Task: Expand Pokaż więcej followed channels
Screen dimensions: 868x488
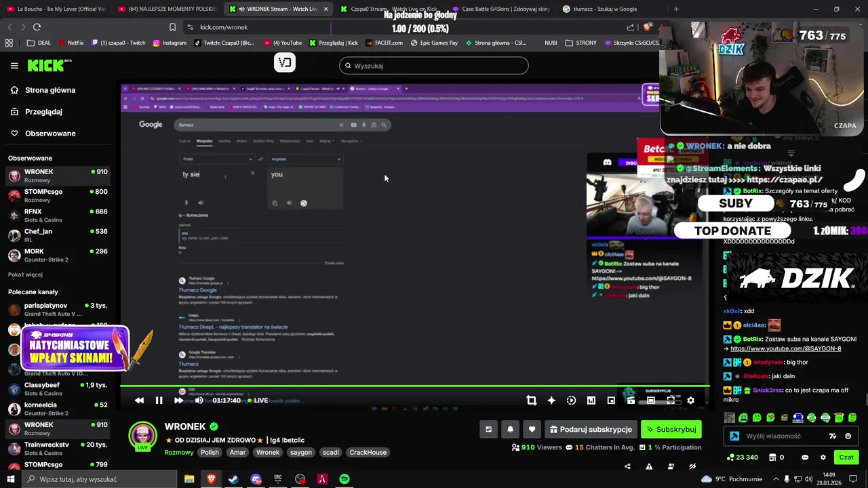Action: pos(25,274)
